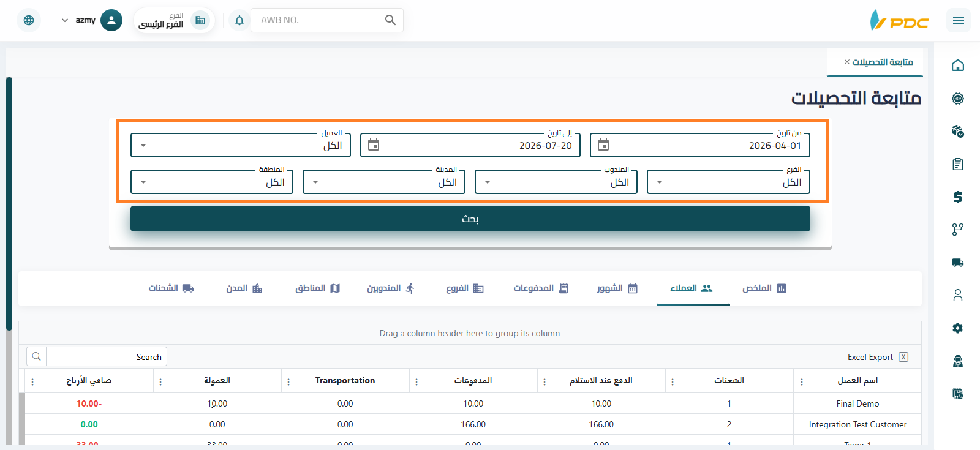Open the bottom sidebar building report icon
980x450 pixels.
pos(958,394)
